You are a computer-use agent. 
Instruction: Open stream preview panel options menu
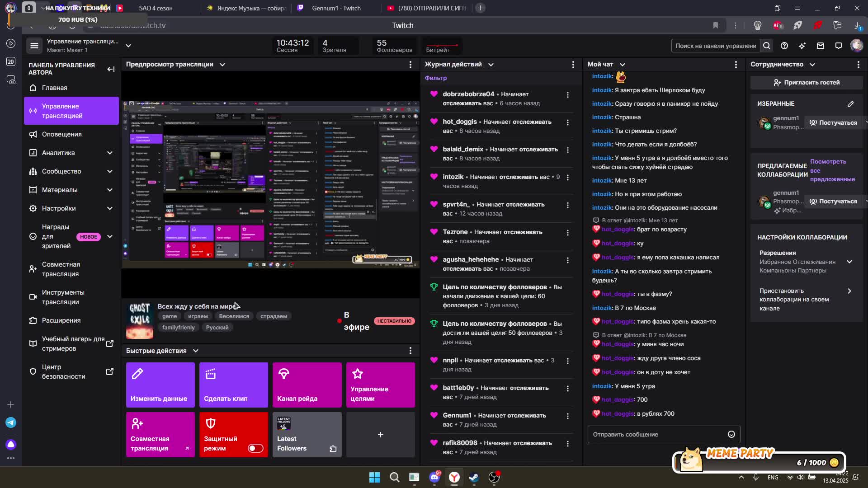(410, 65)
